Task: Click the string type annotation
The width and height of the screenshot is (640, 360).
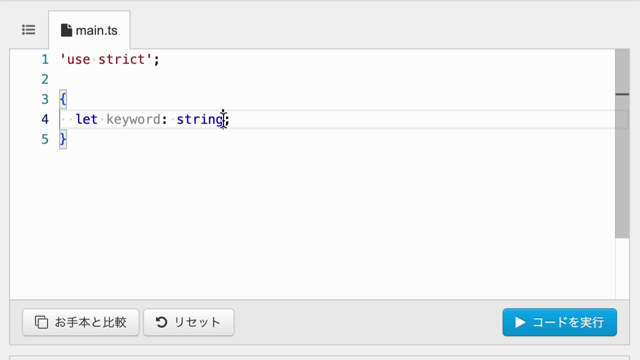Action: [200, 120]
